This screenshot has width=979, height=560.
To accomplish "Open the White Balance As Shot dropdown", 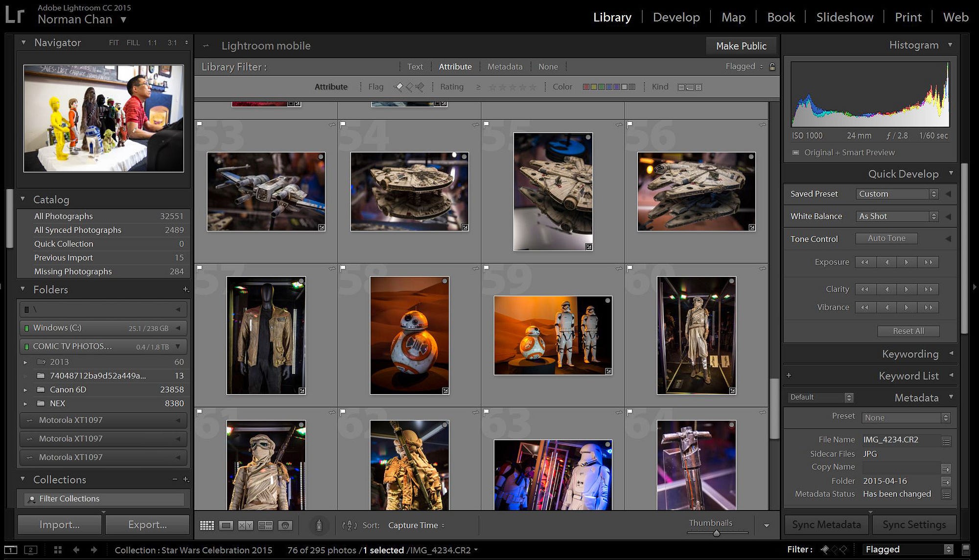I will coord(897,216).
